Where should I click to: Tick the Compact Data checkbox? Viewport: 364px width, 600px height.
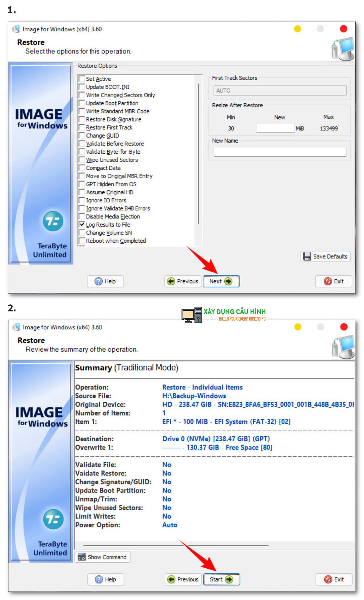tap(82, 168)
